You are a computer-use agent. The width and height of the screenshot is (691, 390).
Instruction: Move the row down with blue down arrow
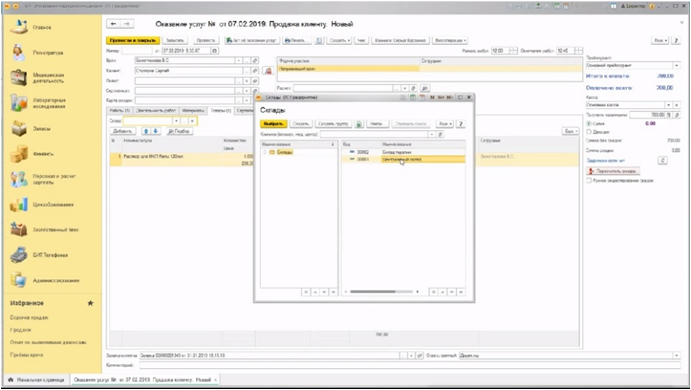pos(155,131)
